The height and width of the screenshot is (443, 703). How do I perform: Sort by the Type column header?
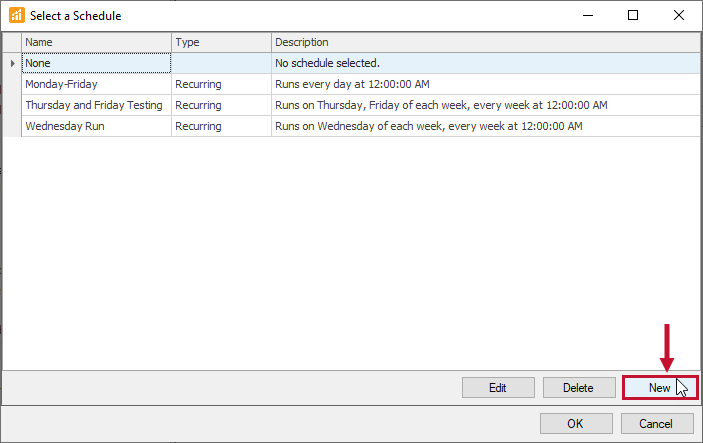pyautogui.click(x=221, y=42)
